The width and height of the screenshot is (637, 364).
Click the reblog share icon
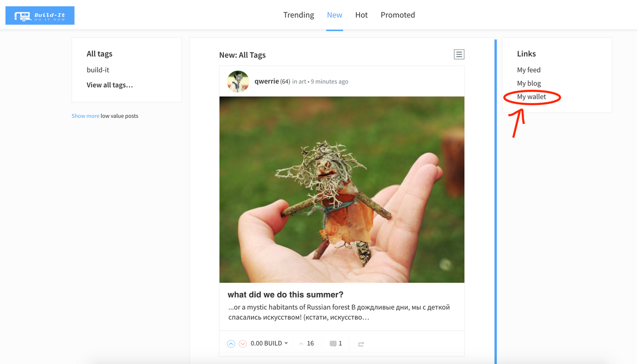coord(361,344)
